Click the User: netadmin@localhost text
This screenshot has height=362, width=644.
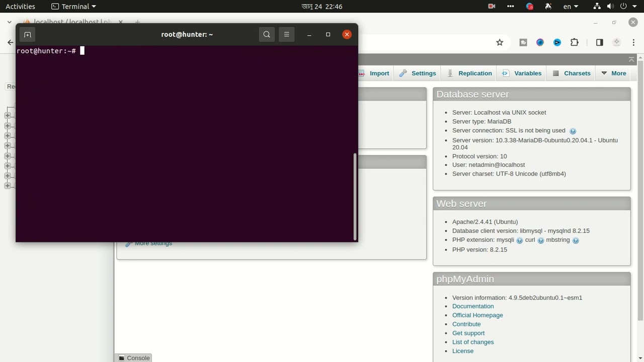point(489,165)
